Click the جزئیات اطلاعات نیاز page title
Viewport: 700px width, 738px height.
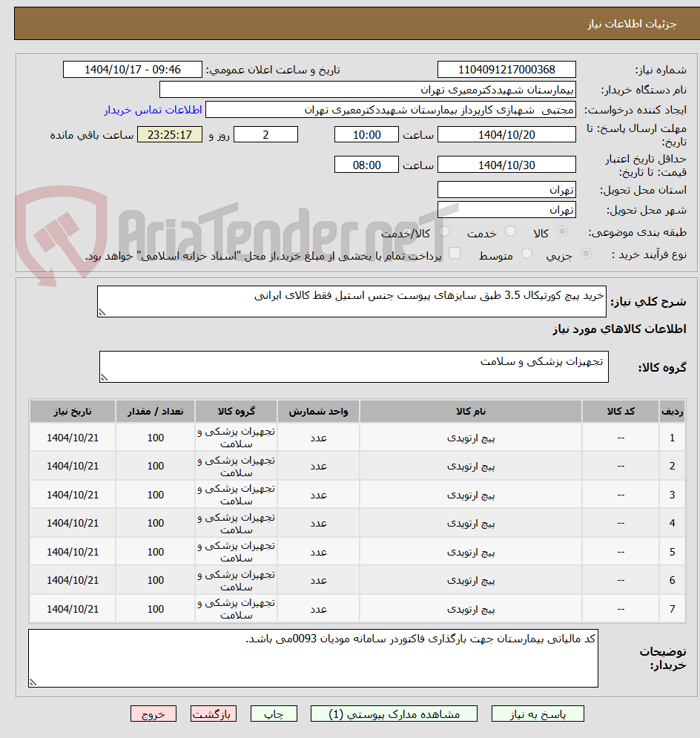632,24
